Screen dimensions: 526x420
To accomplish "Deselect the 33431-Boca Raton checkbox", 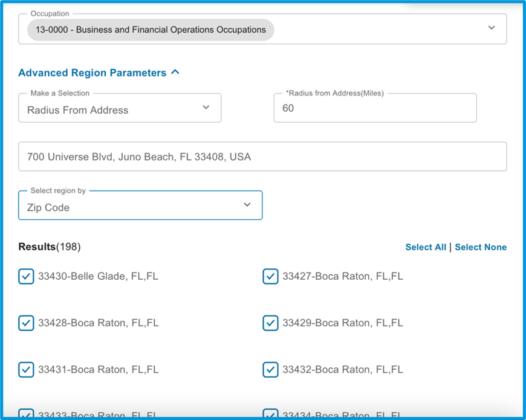I will tap(26, 370).
